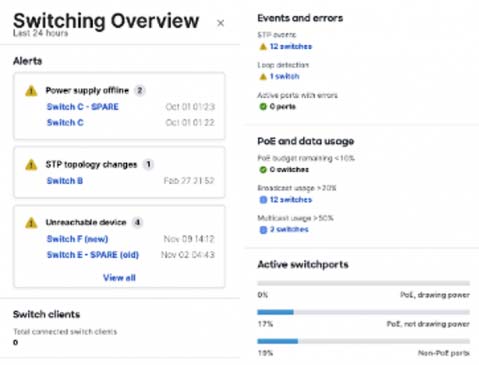Open the Switch C alert link

pos(65,123)
